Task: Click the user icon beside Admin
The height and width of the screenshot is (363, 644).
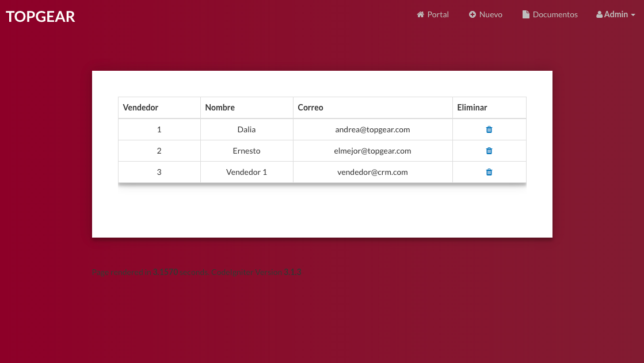Action: (599, 14)
